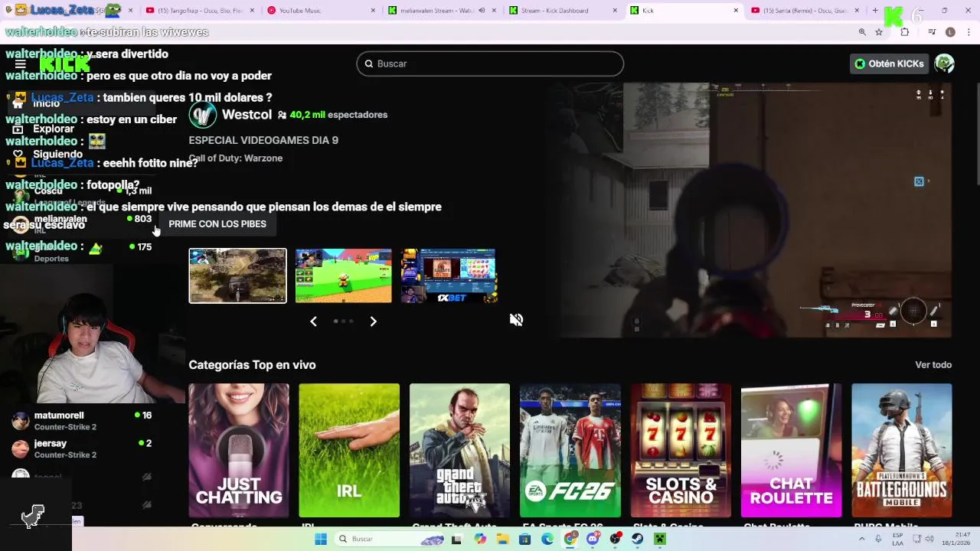Select the green Roblox-style stream thumbnail

click(x=344, y=275)
